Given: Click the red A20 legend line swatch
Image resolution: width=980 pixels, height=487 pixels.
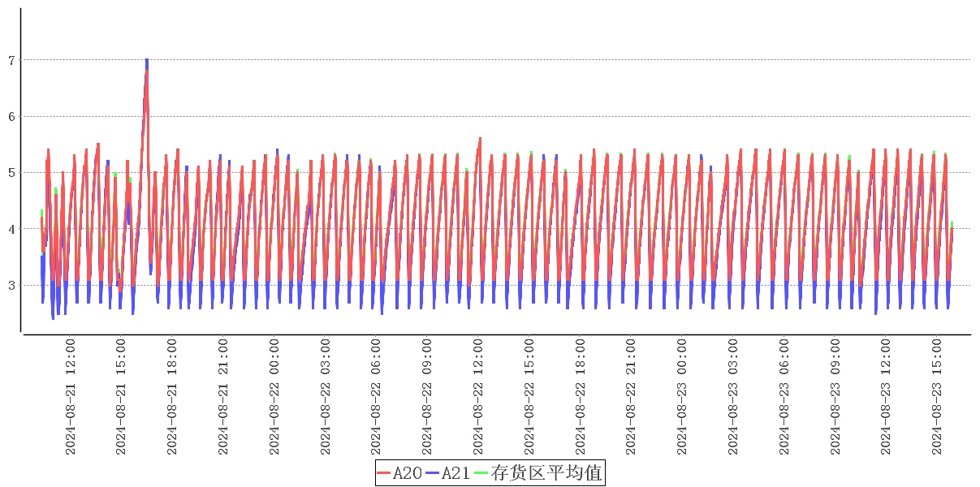Looking at the screenshot, I should (x=385, y=473).
